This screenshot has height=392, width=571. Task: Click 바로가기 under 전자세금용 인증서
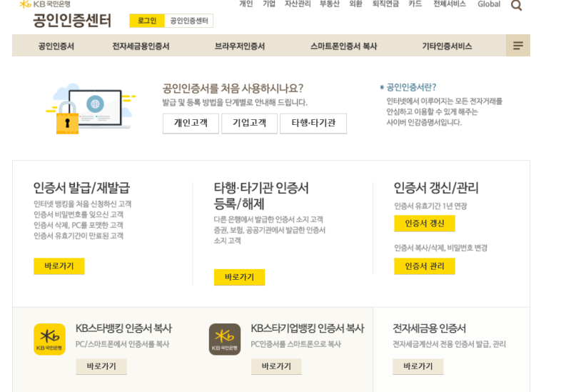click(418, 366)
